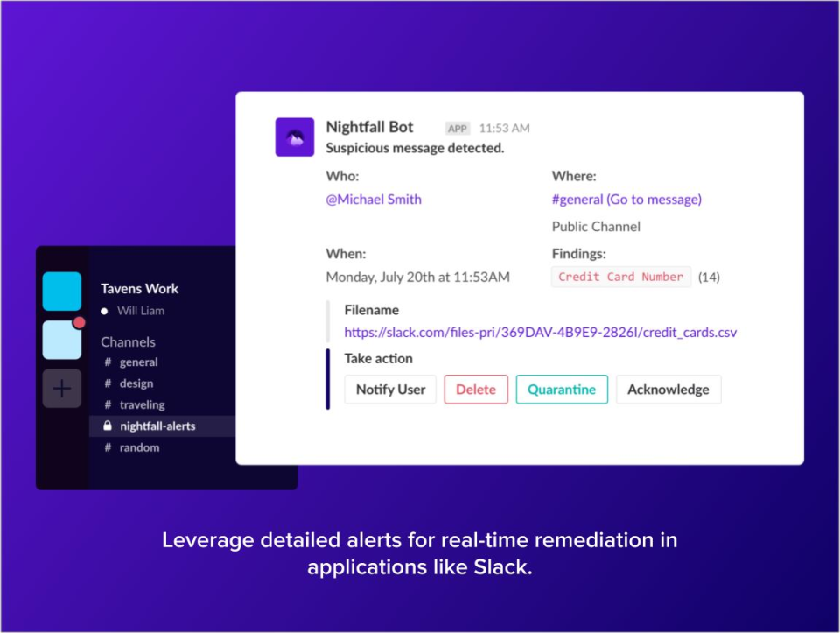
Task: Select the traveling channel
Action: tap(140, 404)
